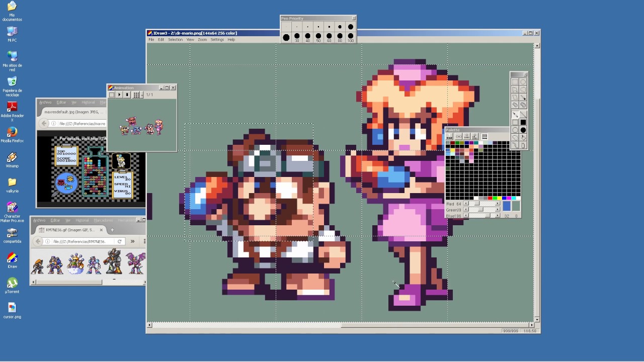Pick the yellow swatch in Palette

click(x=453, y=150)
